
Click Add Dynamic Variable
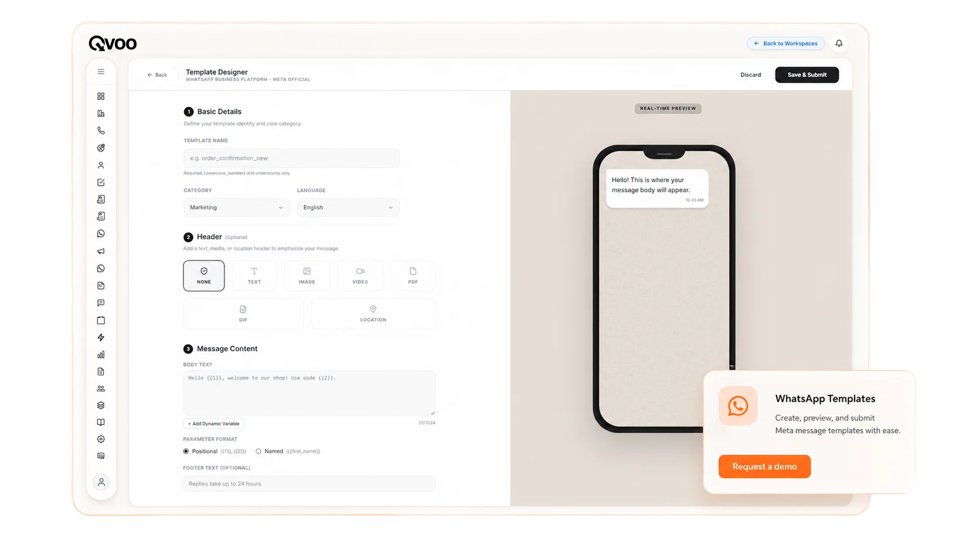coord(214,424)
